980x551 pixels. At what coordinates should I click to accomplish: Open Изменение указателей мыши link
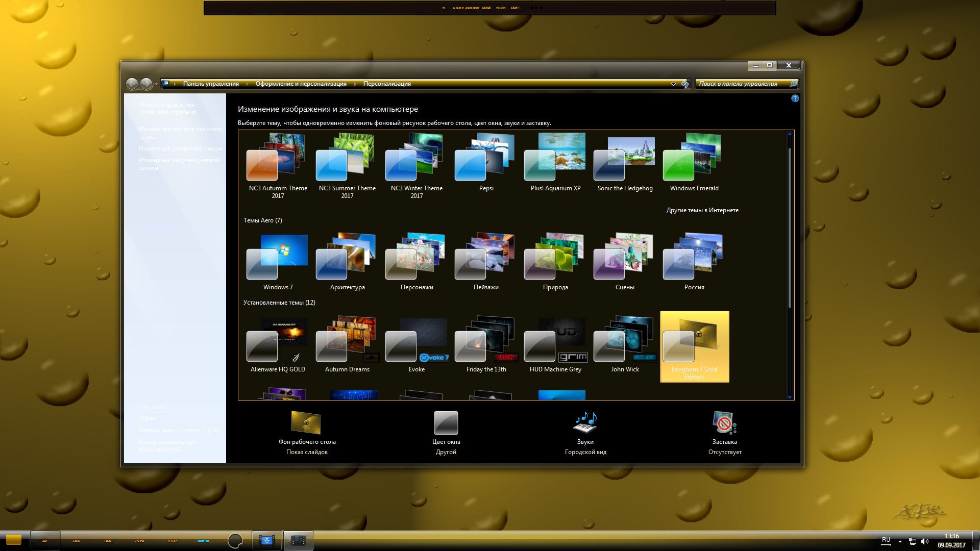(180, 148)
